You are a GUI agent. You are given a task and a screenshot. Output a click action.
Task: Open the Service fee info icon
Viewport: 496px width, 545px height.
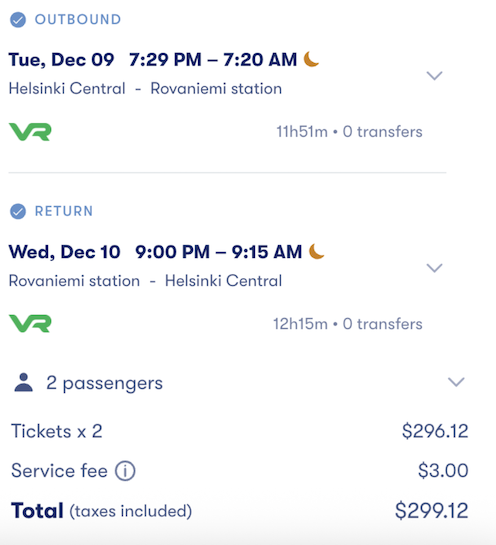point(125,471)
